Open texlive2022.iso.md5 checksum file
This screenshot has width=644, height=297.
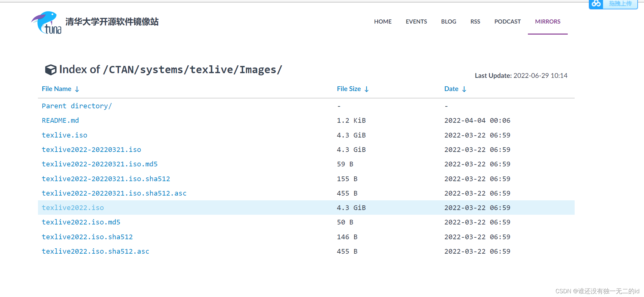pyautogui.click(x=81, y=222)
